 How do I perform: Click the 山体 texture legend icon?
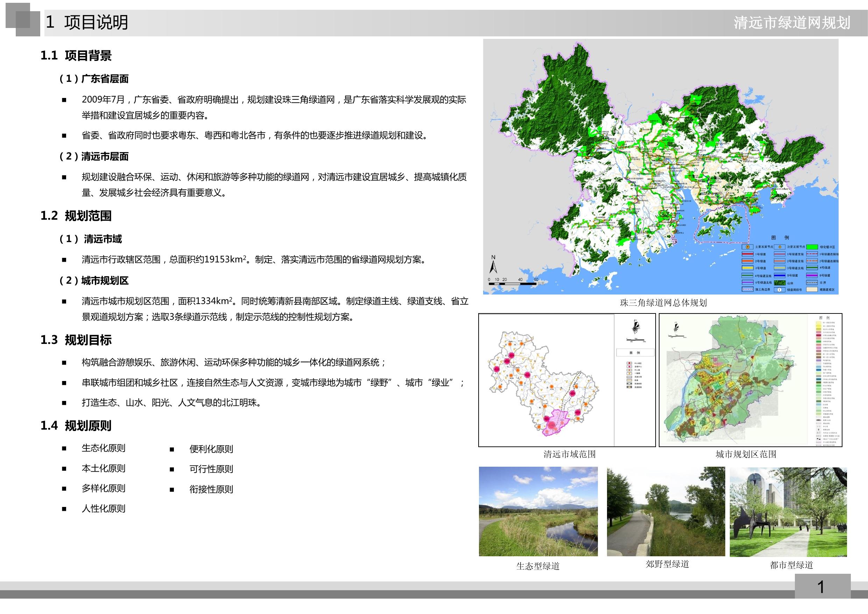780,283
